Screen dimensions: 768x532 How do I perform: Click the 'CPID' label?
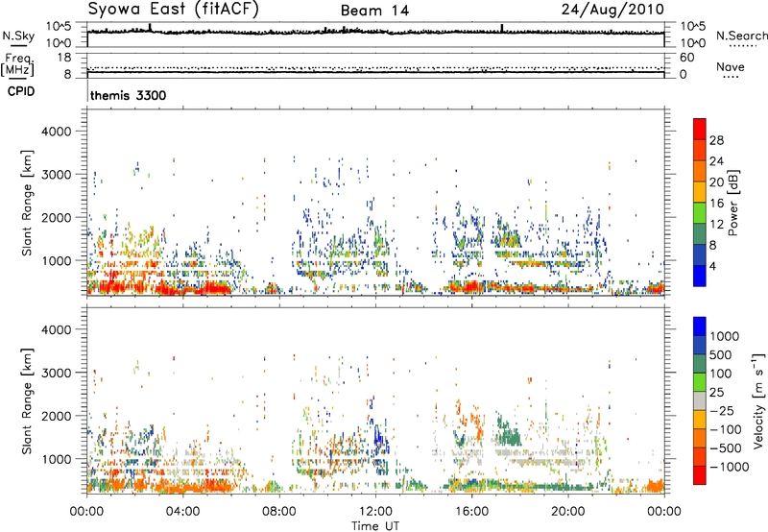coord(21,91)
